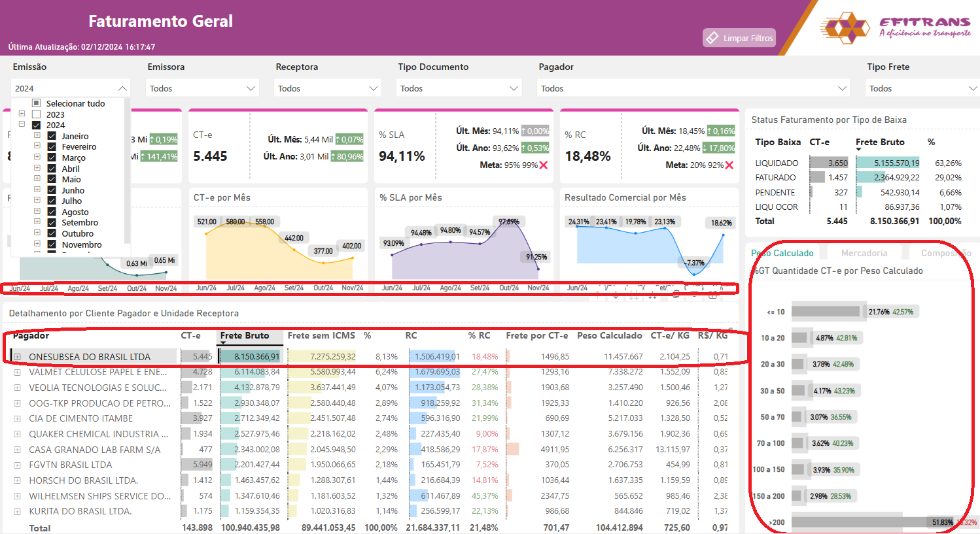Click the Efitrans hexagon logo
This screenshot has width=980, height=534.
point(846,27)
